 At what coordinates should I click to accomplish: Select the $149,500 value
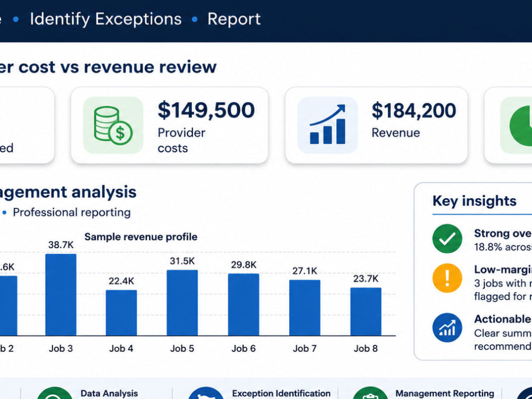(x=206, y=110)
